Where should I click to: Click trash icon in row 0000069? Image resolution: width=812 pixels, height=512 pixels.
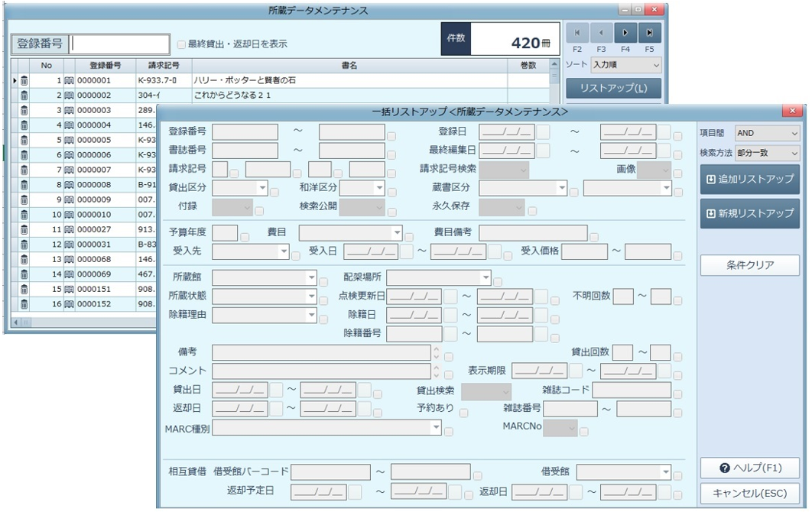click(24, 274)
